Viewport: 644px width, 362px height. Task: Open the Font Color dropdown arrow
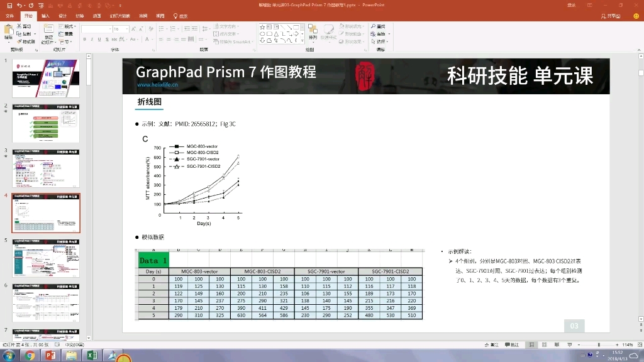(152, 40)
